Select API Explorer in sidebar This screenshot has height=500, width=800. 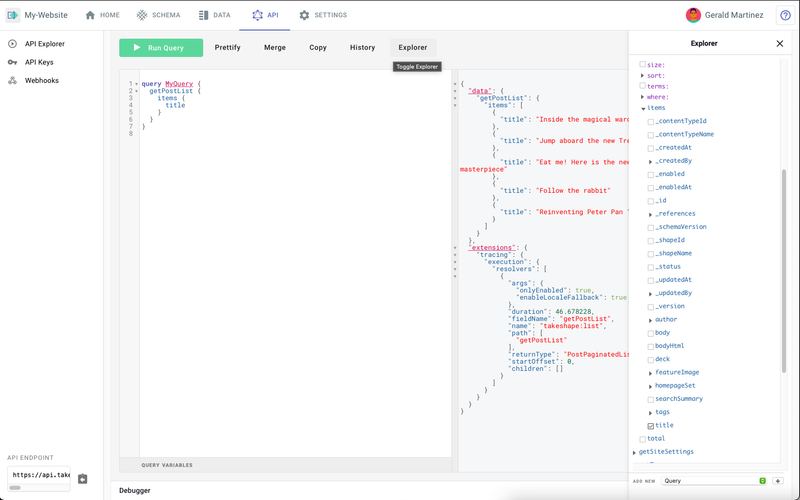(x=45, y=44)
